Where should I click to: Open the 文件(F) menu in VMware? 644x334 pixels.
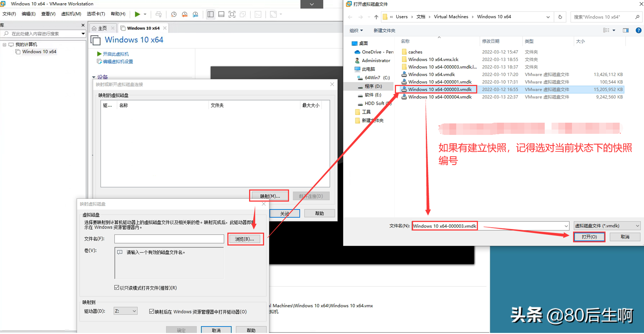[x=9, y=14]
